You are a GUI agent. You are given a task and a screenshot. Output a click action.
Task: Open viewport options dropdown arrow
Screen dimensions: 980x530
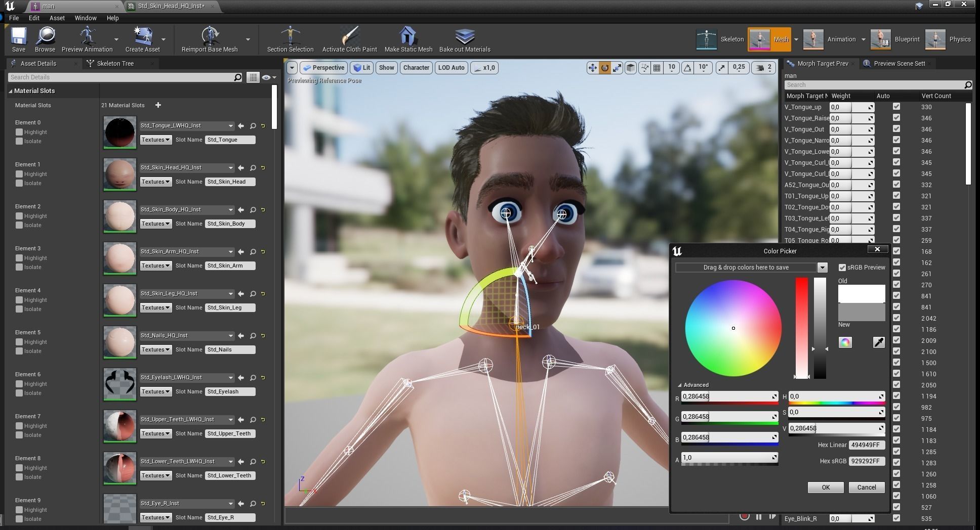coord(292,68)
